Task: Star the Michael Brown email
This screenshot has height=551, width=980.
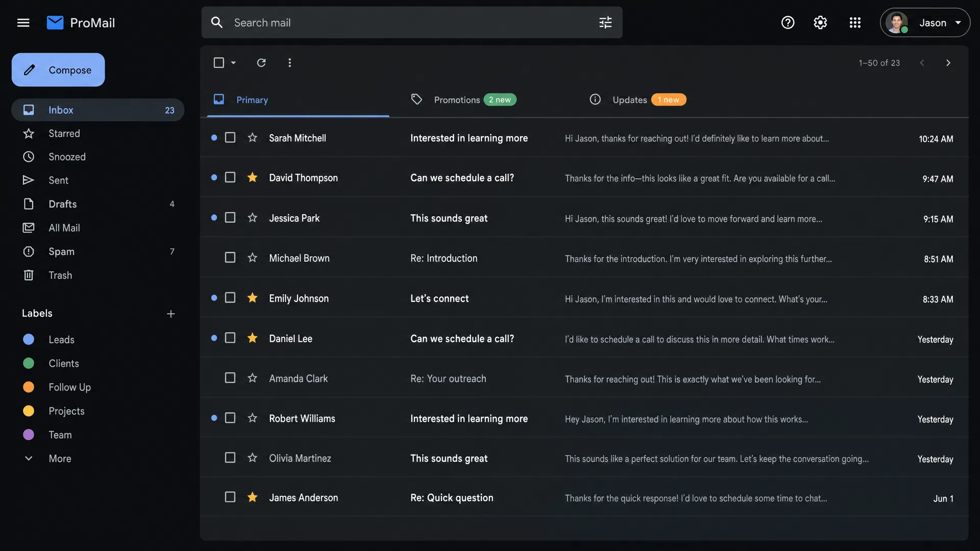Action: pos(252,258)
